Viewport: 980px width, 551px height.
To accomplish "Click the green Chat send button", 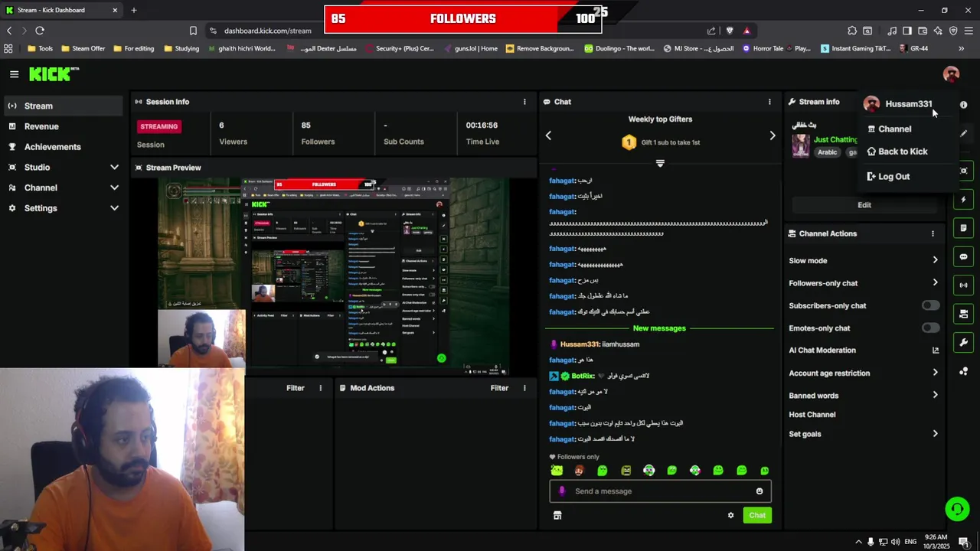I will click(x=757, y=515).
